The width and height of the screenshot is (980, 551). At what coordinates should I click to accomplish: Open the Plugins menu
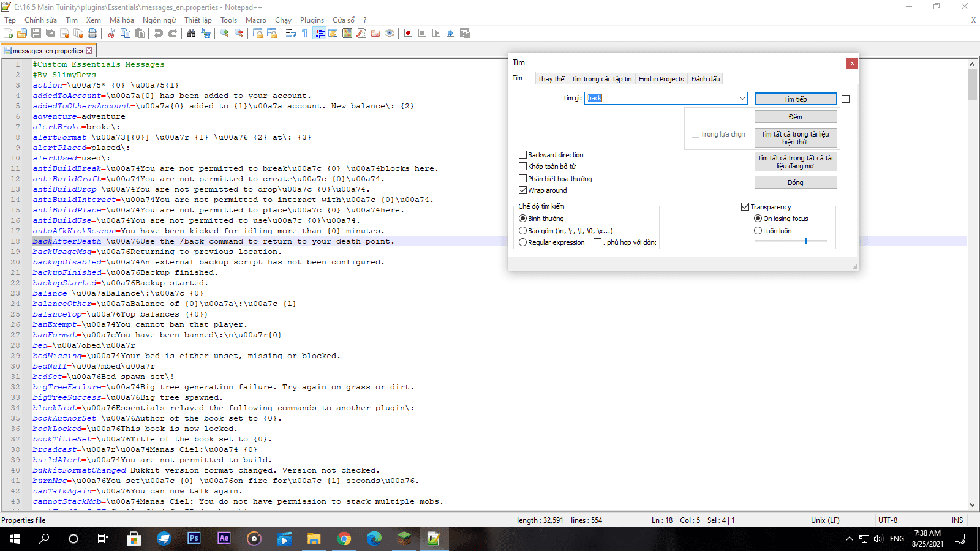[312, 20]
